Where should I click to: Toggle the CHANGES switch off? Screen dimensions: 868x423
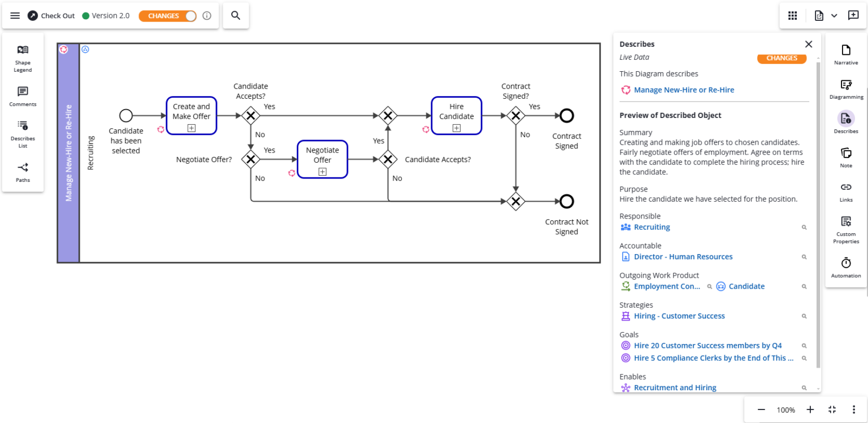click(x=167, y=16)
